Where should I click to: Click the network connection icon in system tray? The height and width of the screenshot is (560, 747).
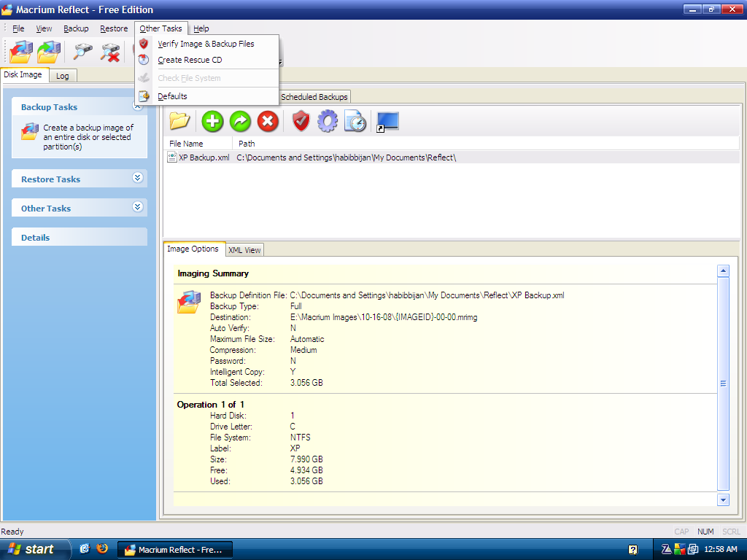click(x=693, y=550)
